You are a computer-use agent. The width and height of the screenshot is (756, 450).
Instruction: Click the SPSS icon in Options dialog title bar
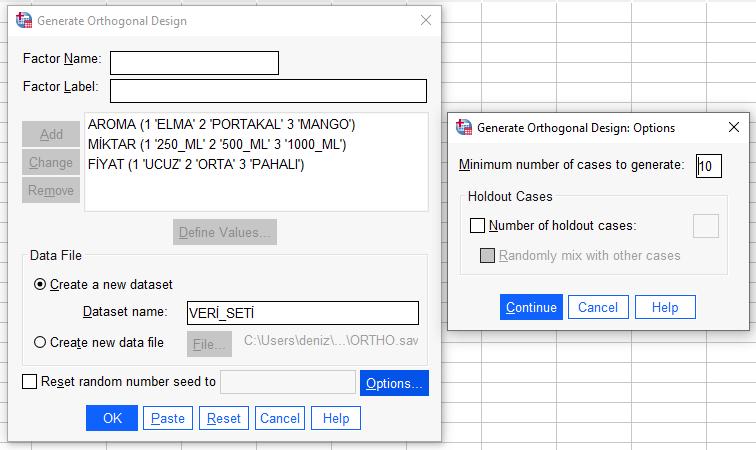(464, 127)
